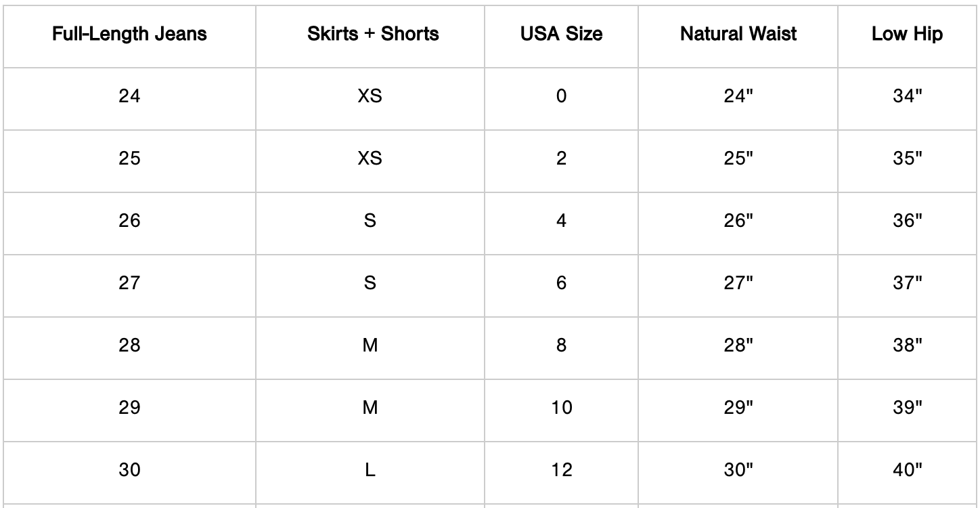Click the M cell in jeans 28 row

coord(370,345)
